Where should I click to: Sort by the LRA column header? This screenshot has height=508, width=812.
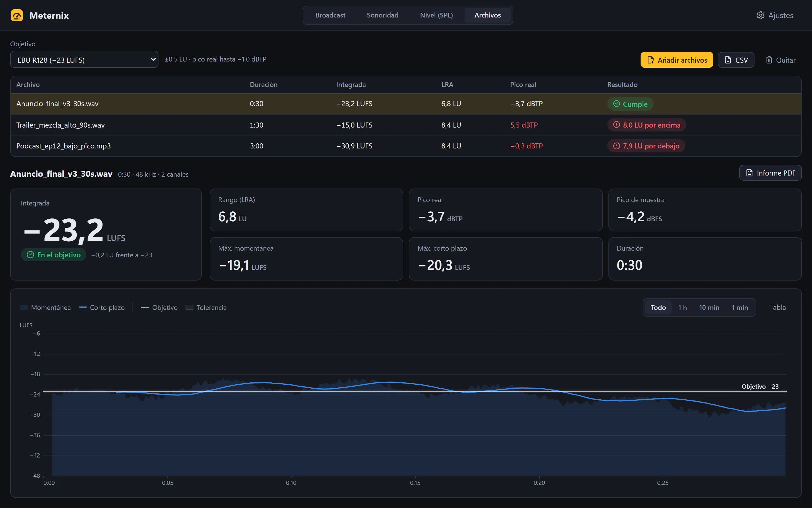[x=447, y=85]
